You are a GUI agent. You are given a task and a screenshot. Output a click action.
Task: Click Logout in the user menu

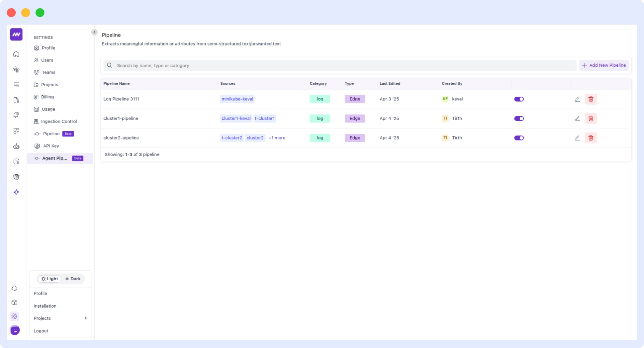[41, 331]
